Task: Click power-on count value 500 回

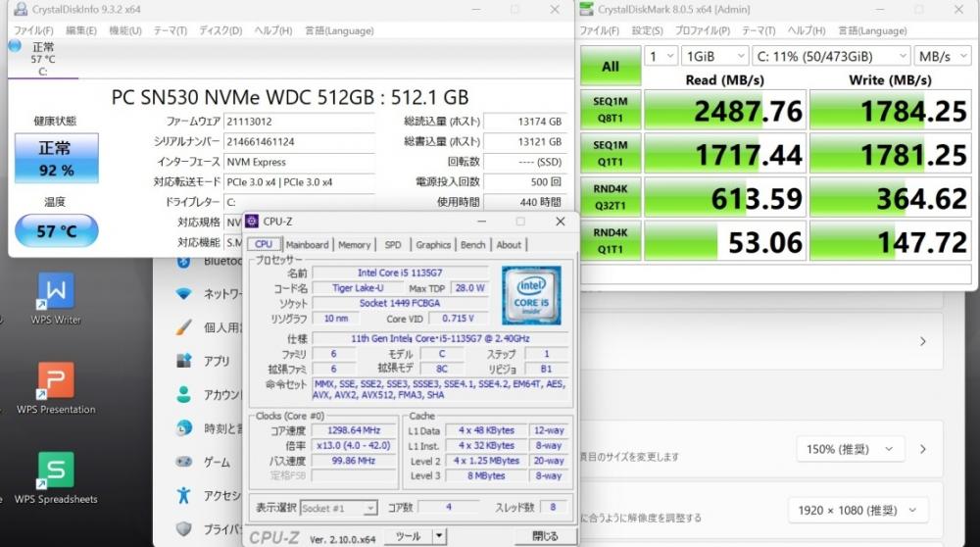Action: point(525,182)
